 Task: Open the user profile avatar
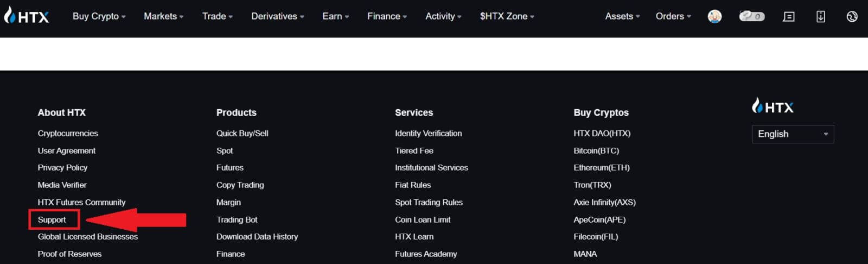point(714,16)
